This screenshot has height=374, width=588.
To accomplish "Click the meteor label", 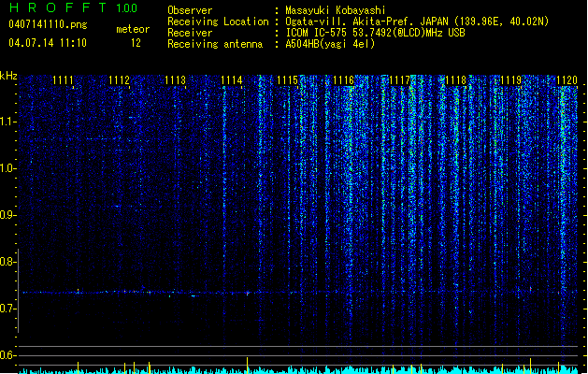I will (133, 29).
